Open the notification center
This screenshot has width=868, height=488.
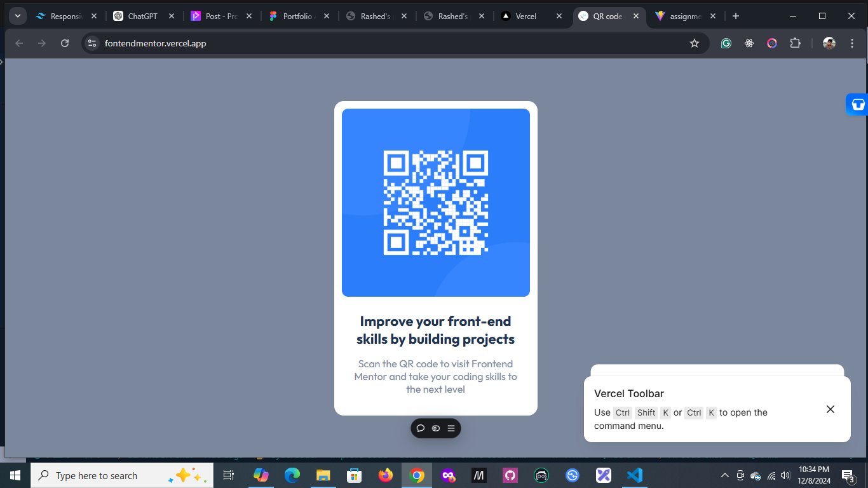[848, 475]
